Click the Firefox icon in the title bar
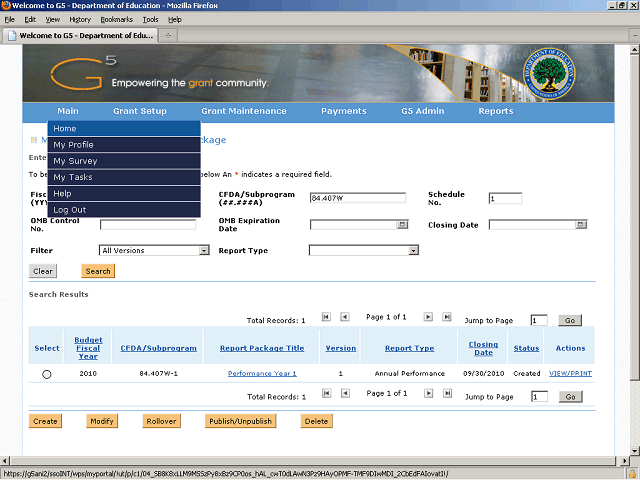Image resolution: width=640 pixels, height=480 pixels. click(x=5, y=5)
